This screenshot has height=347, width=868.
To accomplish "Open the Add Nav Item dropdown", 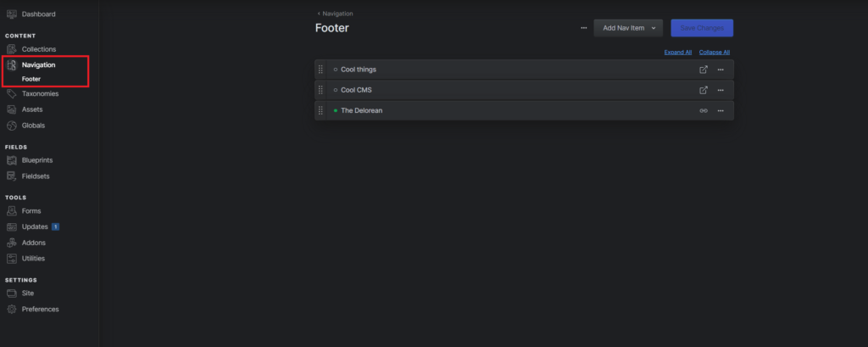I will pos(628,28).
